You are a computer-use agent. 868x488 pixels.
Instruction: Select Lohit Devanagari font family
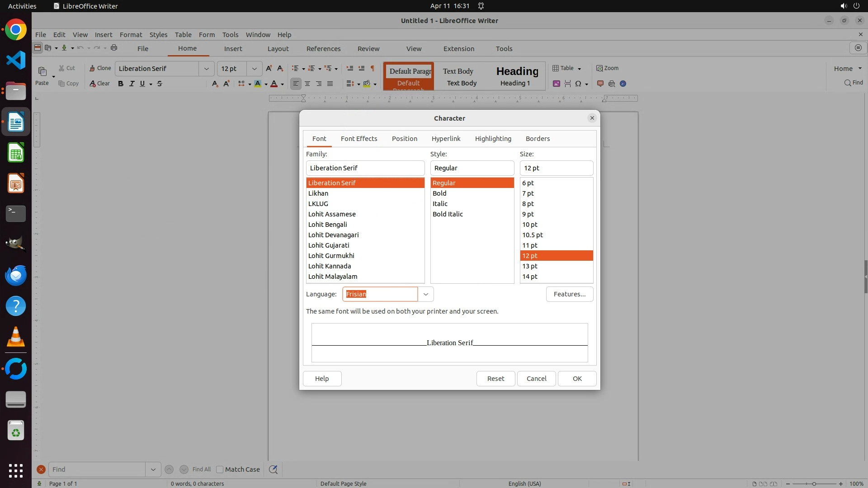[x=333, y=235]
